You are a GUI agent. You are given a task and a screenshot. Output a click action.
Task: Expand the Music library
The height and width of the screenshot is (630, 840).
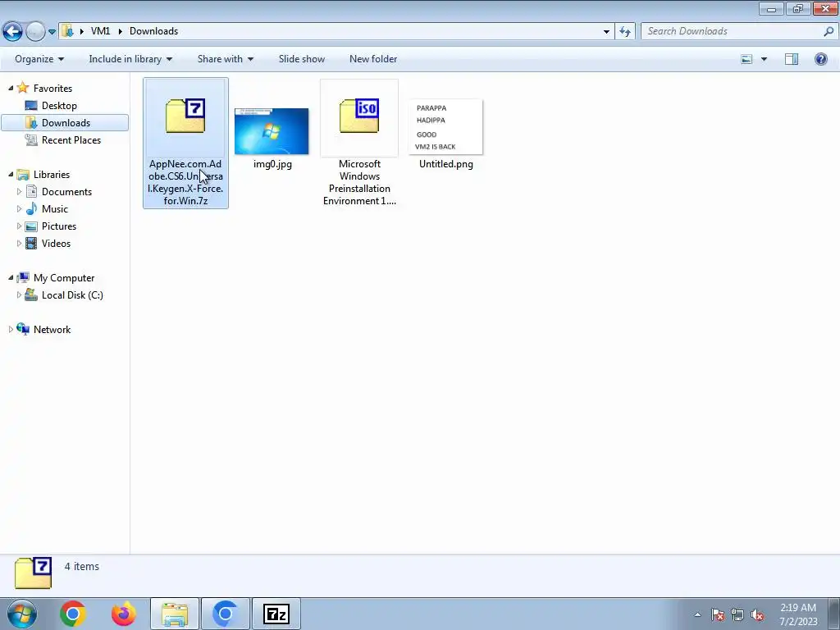(x=20, y=208)
